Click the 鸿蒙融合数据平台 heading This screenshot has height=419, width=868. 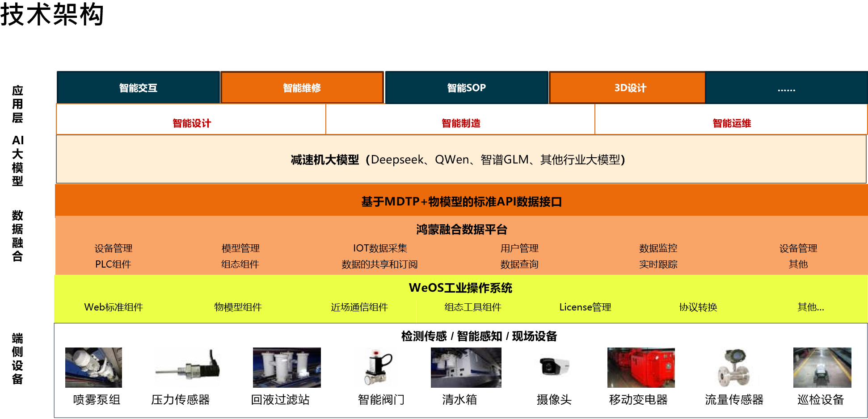coord(462,230)
